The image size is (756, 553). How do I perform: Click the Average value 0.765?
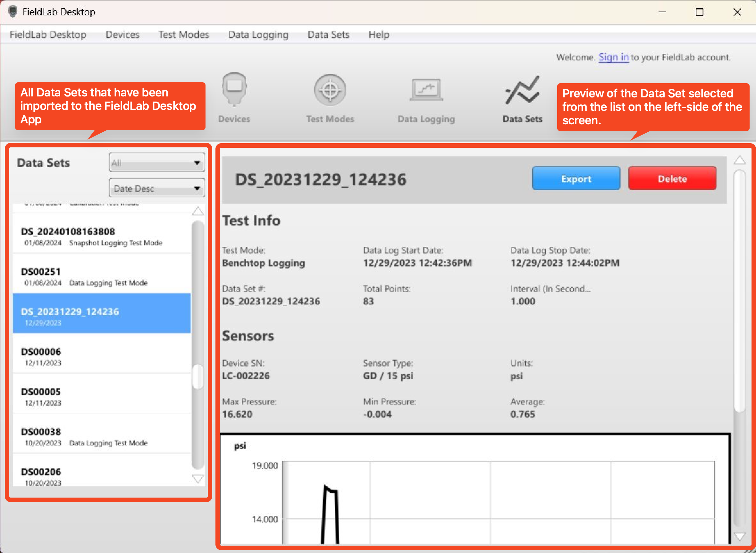tap(523, 414)
